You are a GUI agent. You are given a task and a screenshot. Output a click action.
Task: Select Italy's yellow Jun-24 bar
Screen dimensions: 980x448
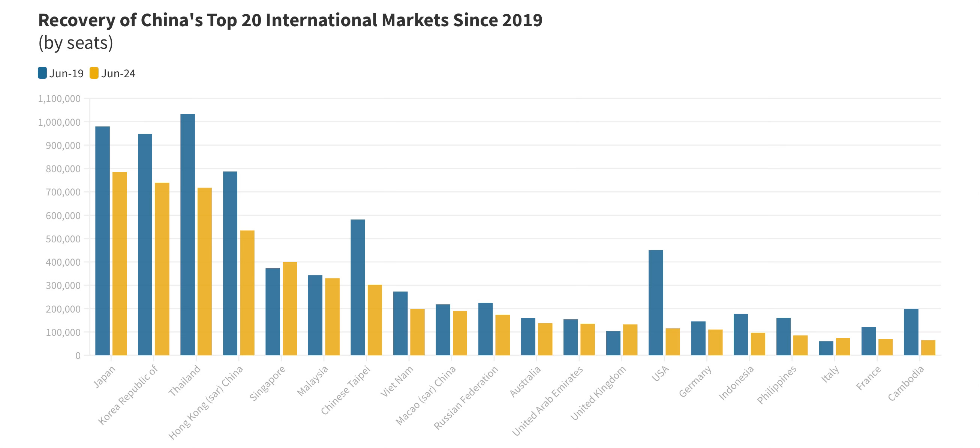pyautogui.click(x=843, y=346)
